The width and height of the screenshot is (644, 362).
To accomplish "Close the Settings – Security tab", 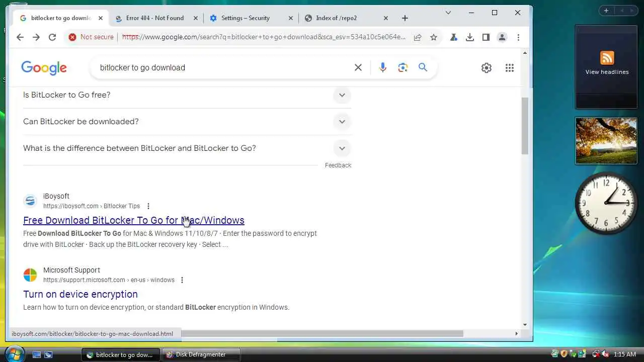I will click(x=290, y=18).
